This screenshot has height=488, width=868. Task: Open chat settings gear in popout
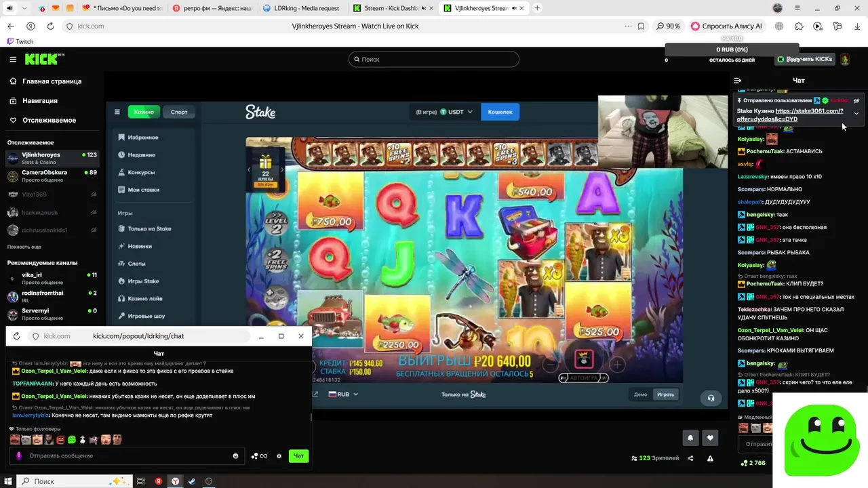click(x=279, y=456)
